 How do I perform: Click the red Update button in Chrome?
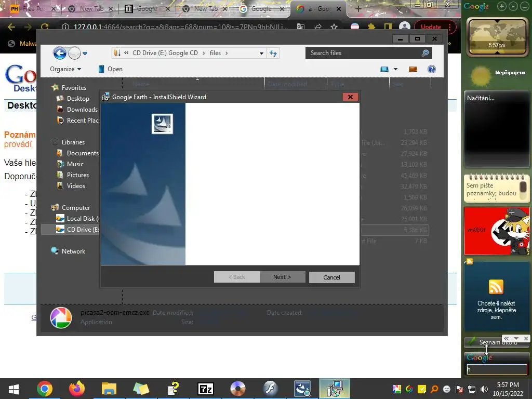[x=431, y=27]
